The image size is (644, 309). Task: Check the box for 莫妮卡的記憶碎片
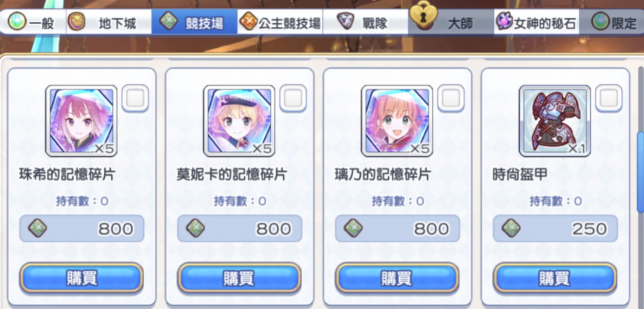point(293,98)
